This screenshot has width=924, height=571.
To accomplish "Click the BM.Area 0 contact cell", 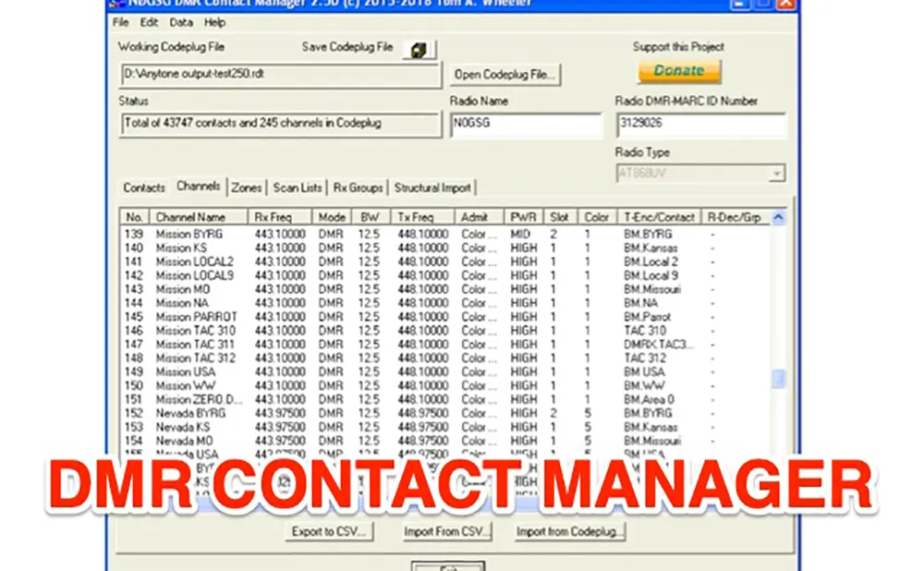I will 649,399.
